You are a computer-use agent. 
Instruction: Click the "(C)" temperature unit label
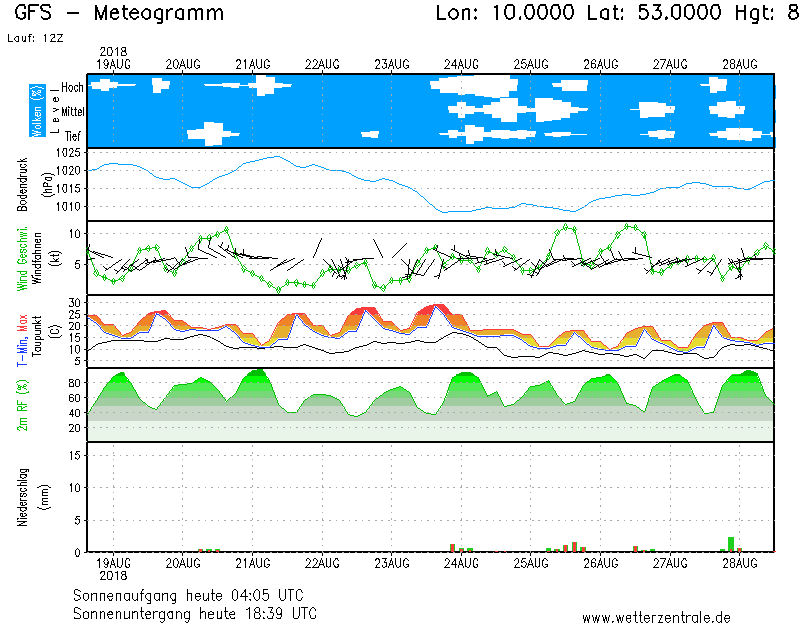(55, 331)
